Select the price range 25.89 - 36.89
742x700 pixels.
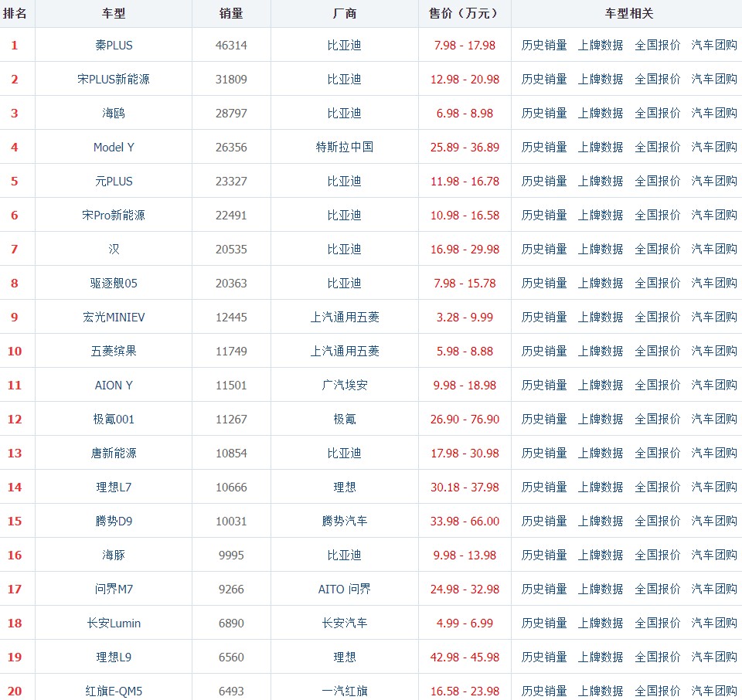[x=465, y=148]
